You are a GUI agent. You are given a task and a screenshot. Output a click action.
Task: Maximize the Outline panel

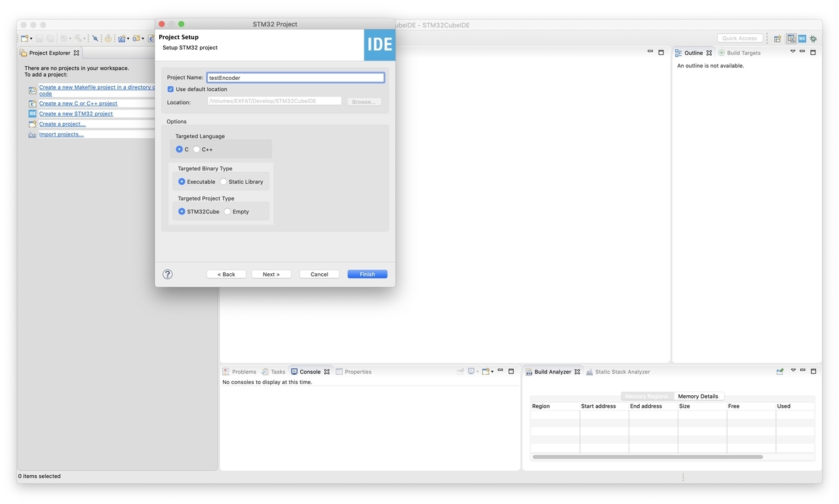pyautogui.click(x=813, y=52)
